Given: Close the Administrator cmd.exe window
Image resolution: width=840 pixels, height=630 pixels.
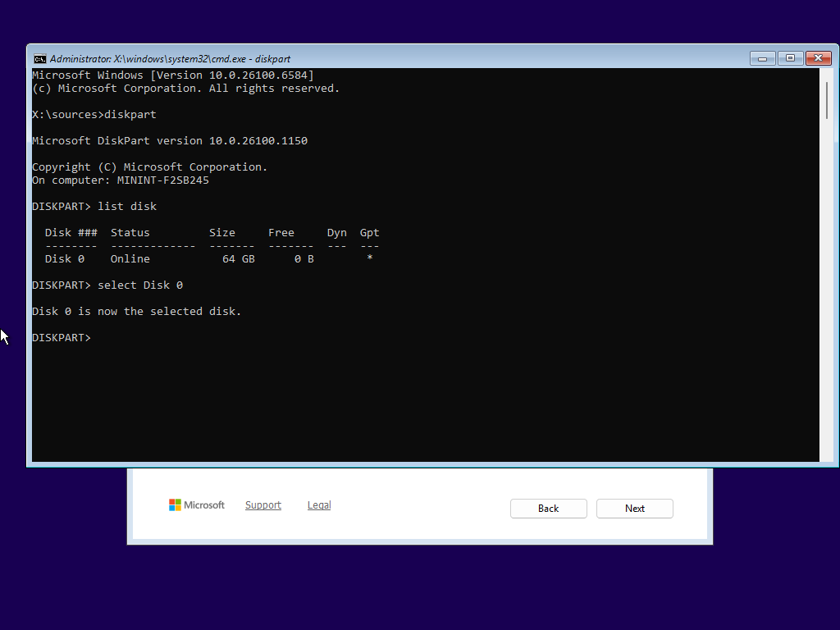Looking at the screenshot, I should tap(819, 58).
